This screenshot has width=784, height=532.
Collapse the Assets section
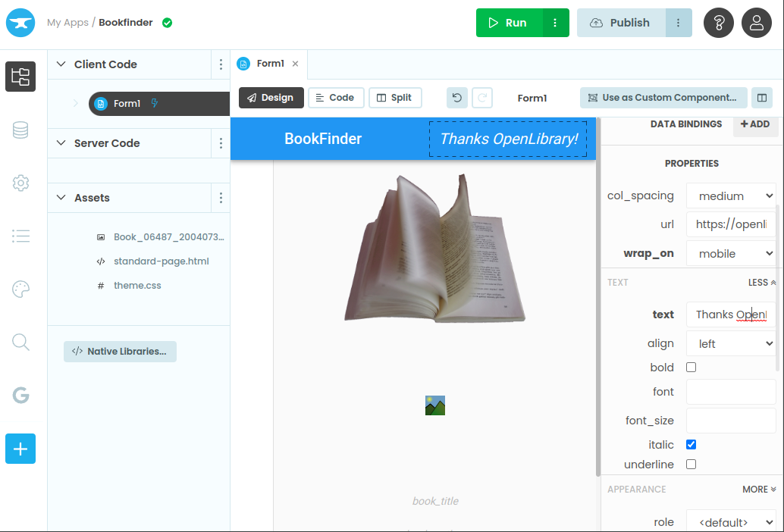[61, 197]
